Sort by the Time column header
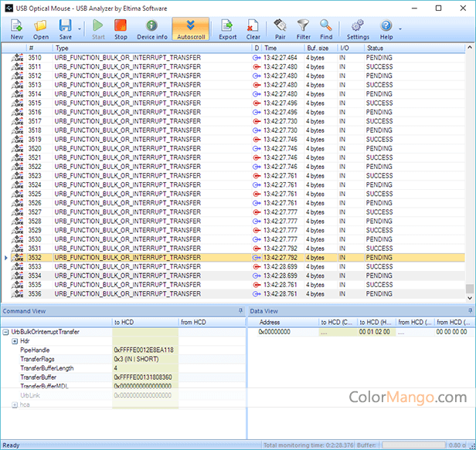The height and width of the screenshot is (450, 476). (x=282, y=48)
